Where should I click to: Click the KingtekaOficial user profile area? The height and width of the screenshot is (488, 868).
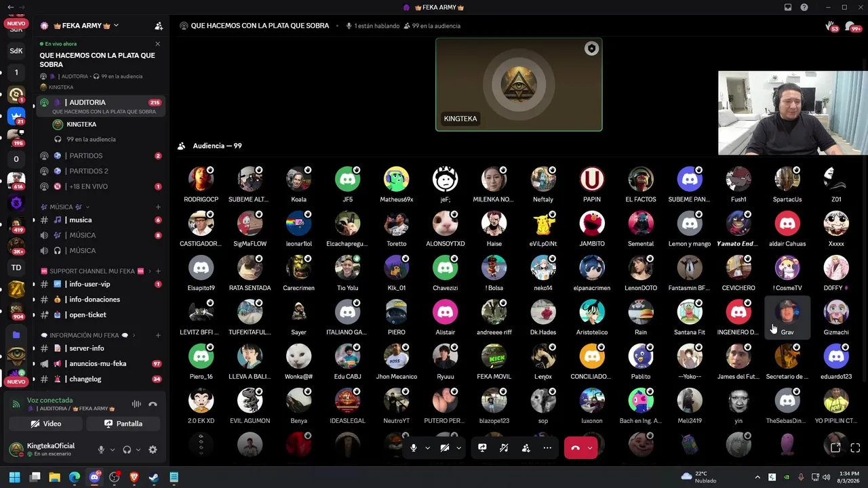pyautogui.click(x=42, y=449)
